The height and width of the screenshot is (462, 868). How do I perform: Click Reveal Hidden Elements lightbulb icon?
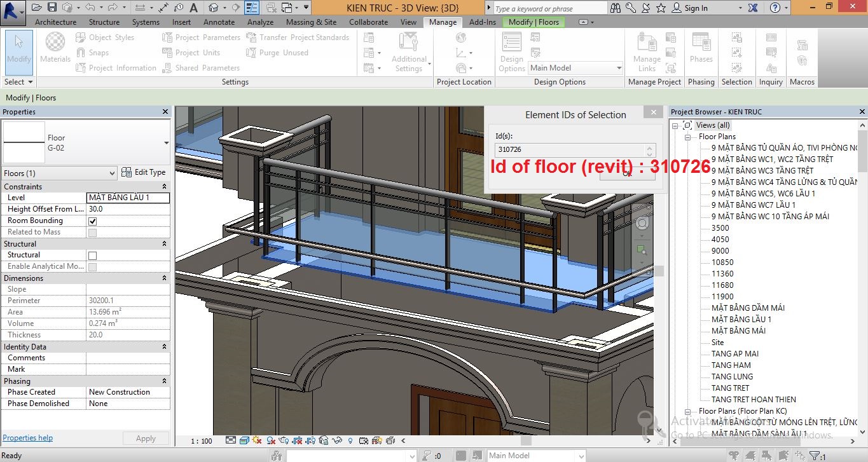point(350,440)
